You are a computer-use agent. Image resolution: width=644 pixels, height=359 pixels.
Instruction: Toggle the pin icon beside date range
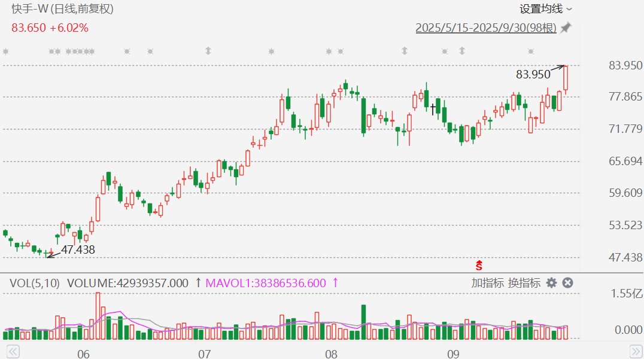(566, 28)
